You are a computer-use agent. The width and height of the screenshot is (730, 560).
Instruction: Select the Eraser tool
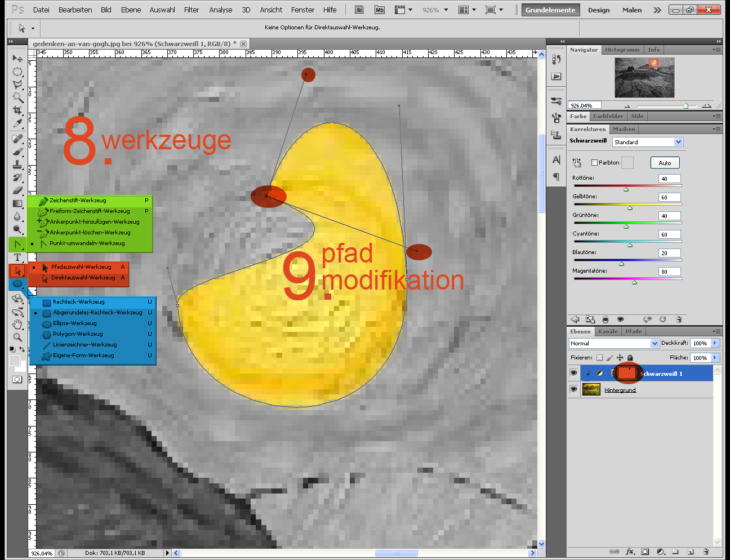pos(17,190)
